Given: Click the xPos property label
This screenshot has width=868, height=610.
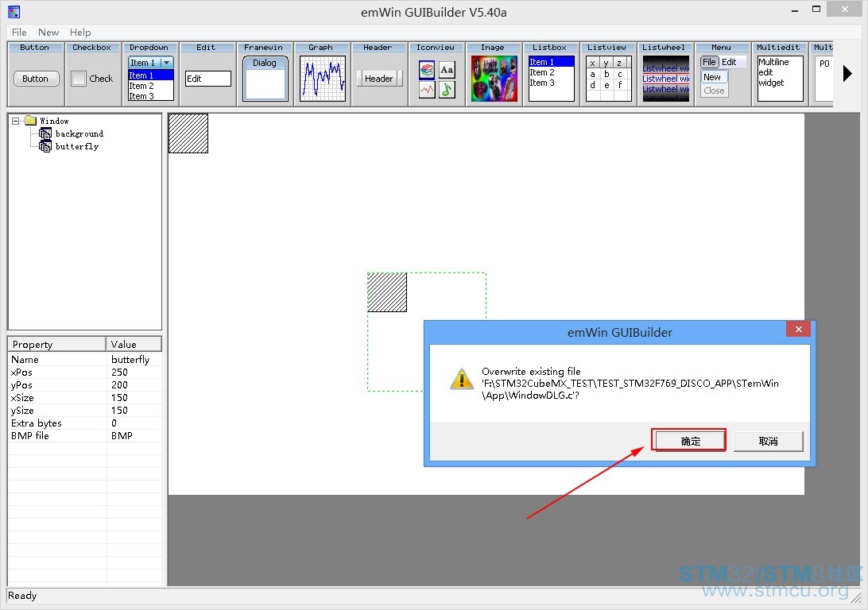Looking at the screenshot, I should pyautogui.click(x=21, y=373).
